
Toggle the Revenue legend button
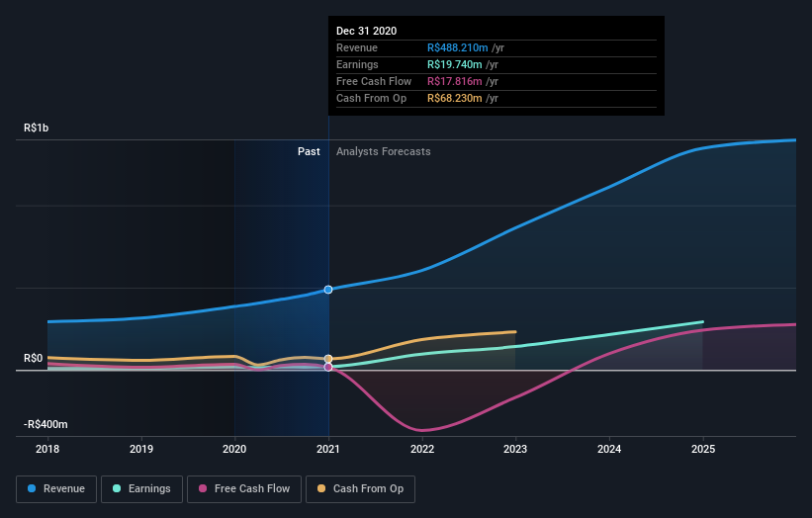coord(56,489)
